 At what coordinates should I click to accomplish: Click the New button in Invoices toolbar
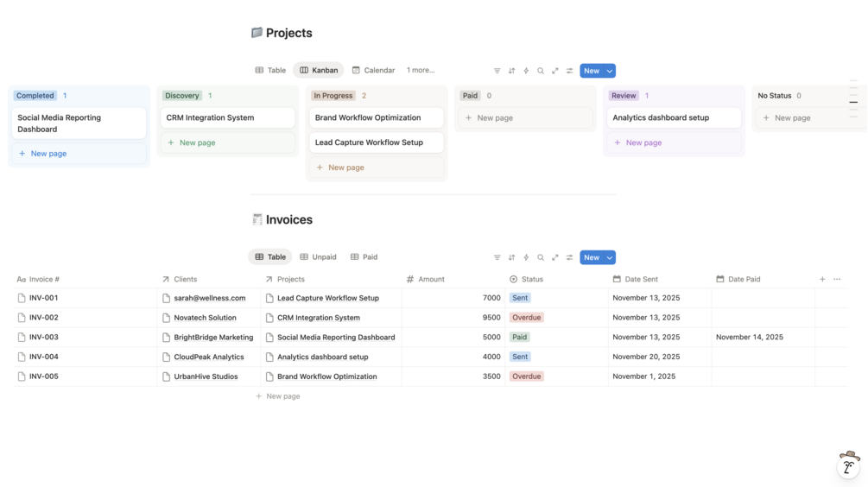[x=591, y=257]
